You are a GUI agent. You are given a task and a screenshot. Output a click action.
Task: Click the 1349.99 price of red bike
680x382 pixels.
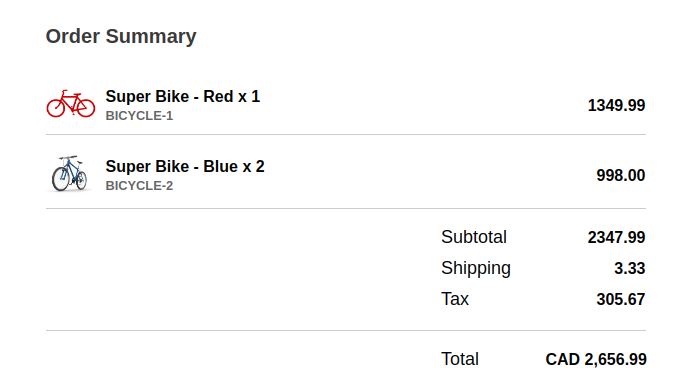pos(616,105)
